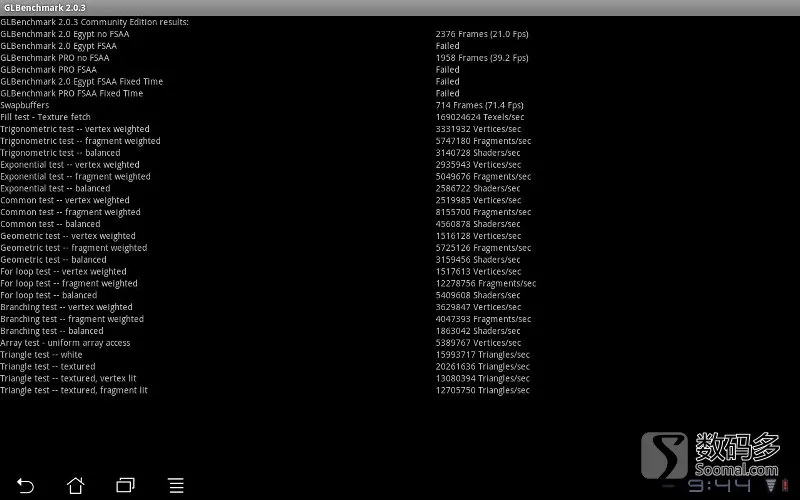This screenshot has width=800, height=500.
Task: Select Triangle test textured, fragment lit label
Action: point(74,390)
